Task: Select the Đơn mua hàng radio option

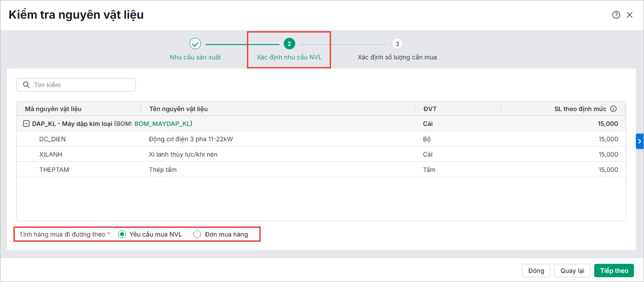Action: (197, 234)
